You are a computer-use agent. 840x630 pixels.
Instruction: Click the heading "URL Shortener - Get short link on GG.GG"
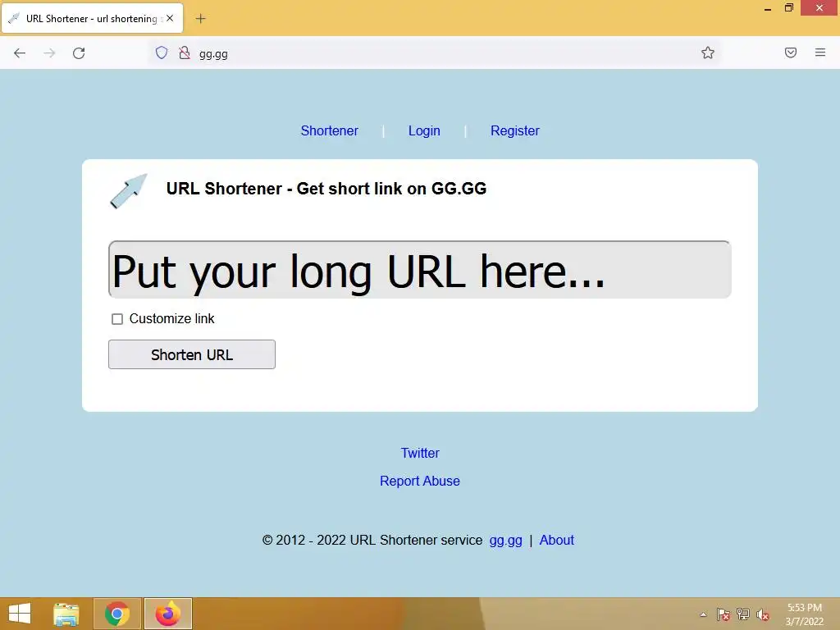point(326,189)
